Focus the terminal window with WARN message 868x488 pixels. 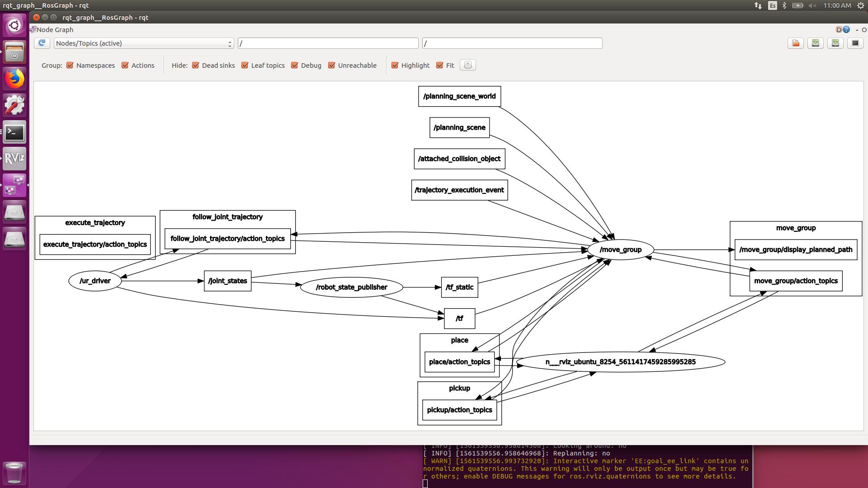(588, 466)
